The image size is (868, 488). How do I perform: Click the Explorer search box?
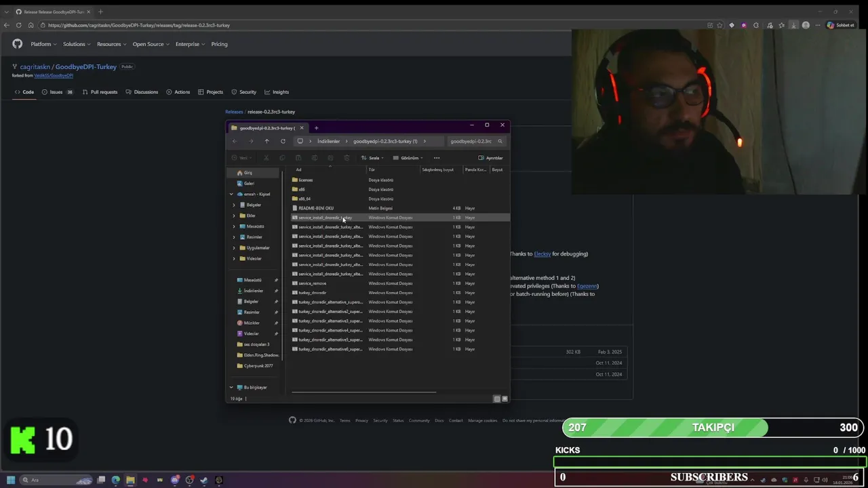[x=475, y=141]
